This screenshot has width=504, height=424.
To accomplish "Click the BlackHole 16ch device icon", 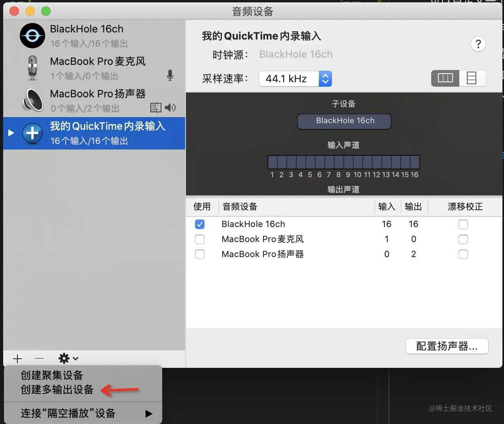I will coord(32,36).
